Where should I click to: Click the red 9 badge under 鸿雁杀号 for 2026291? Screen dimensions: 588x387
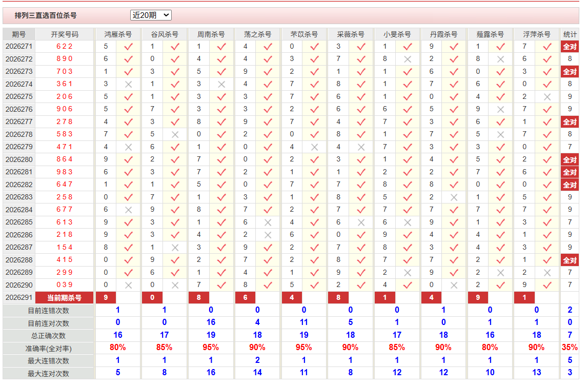click(106, 298)
